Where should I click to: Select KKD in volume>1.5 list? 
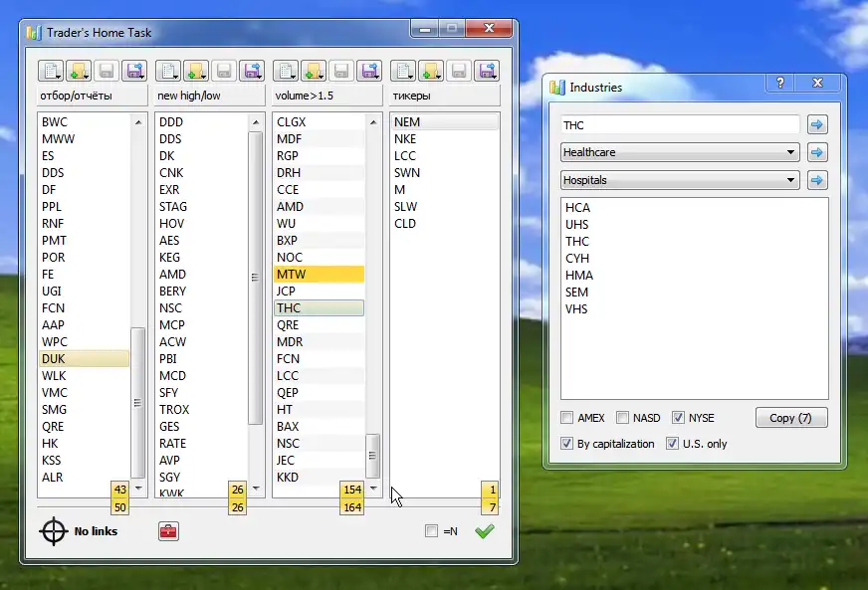pyautogui.click(x=319, y=478)
